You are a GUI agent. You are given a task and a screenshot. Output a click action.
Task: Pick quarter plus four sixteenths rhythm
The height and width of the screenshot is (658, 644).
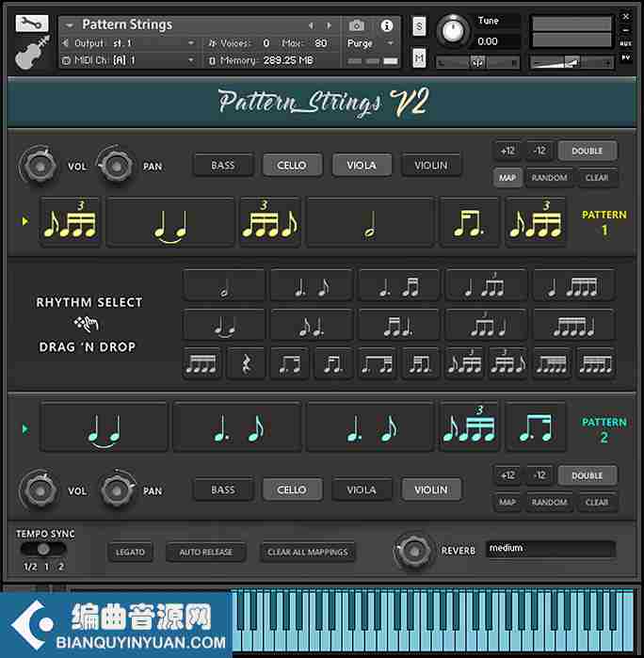(x=574, y=285)
